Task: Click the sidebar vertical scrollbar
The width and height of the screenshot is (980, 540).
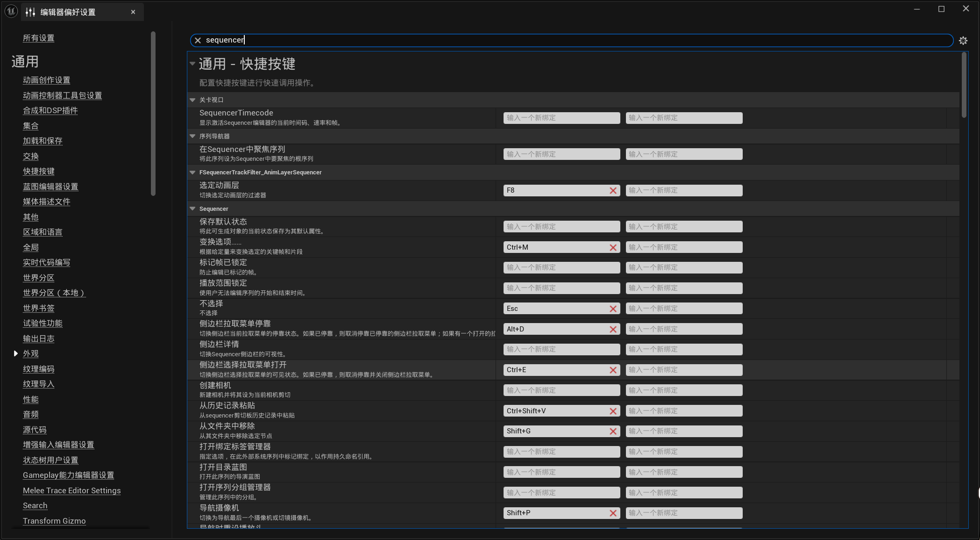Action: (153, 114)
